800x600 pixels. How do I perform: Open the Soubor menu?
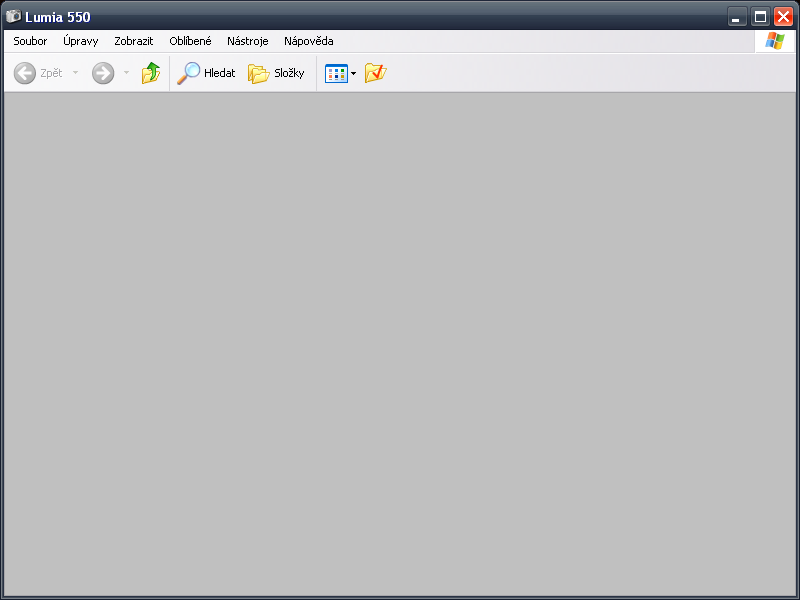pos(30,41)
